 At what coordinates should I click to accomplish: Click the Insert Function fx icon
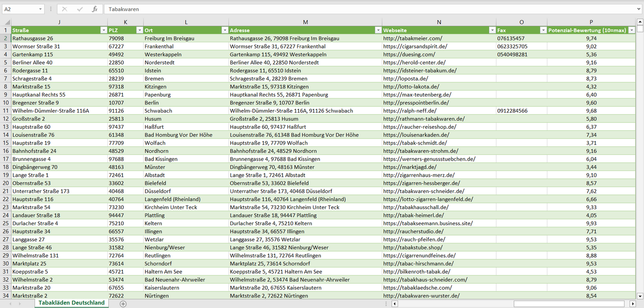(x=94, y=9)
